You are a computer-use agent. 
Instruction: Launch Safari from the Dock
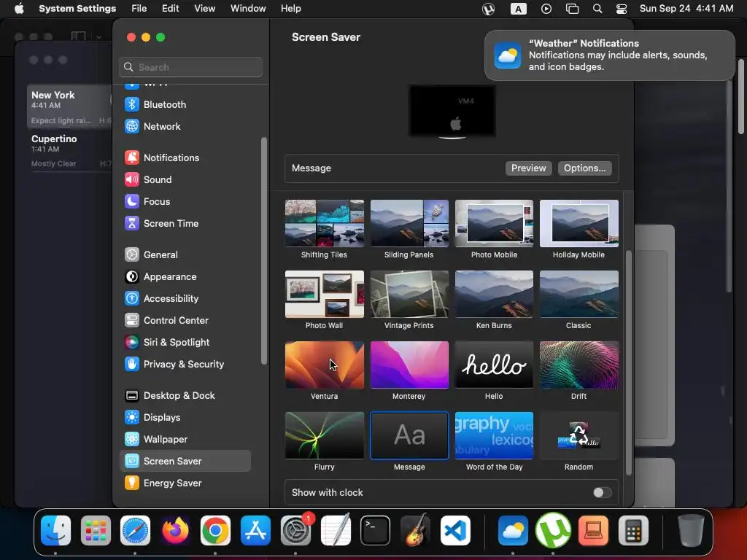(x=135, y=530)
